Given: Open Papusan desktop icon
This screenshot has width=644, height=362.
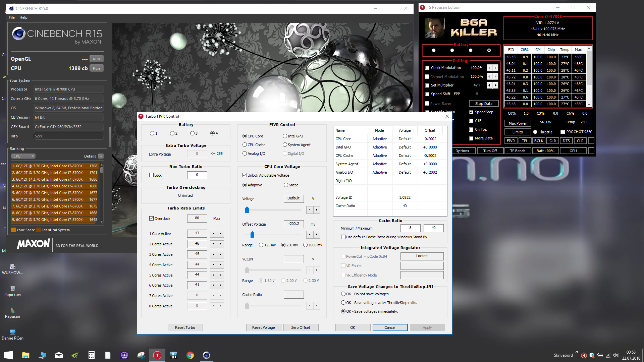Looking at the screenshot, I should pos(13,313).
